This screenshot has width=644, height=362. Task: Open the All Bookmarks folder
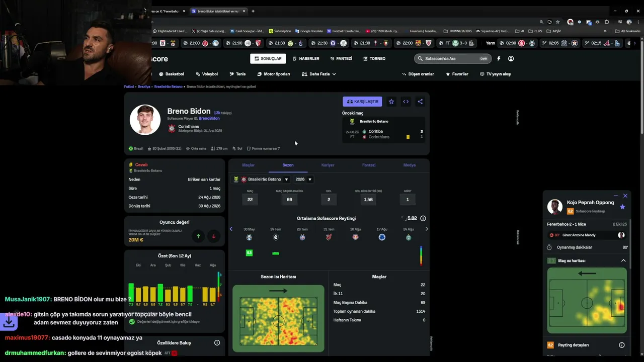click(627, 31)
